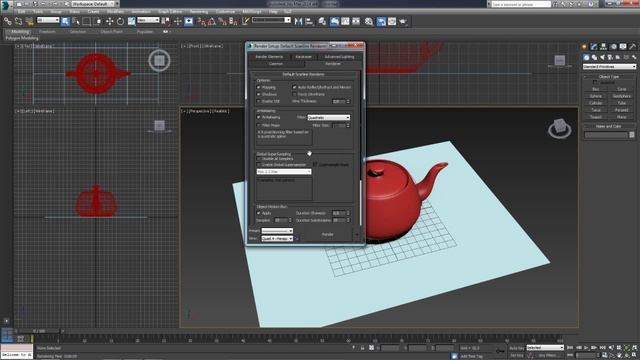Open the Hierarchy tab in command panel
Screen dimensions: 640x360
point(603,47)
